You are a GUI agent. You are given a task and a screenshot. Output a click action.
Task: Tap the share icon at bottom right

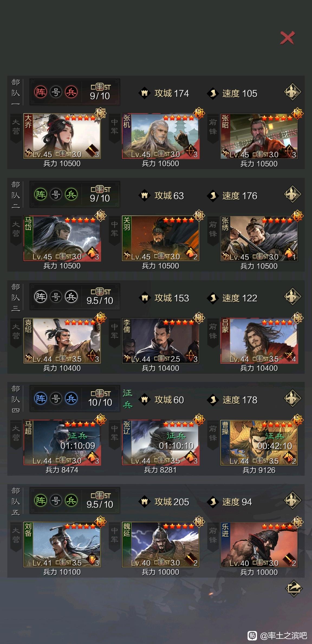click(x=294, y=588)
